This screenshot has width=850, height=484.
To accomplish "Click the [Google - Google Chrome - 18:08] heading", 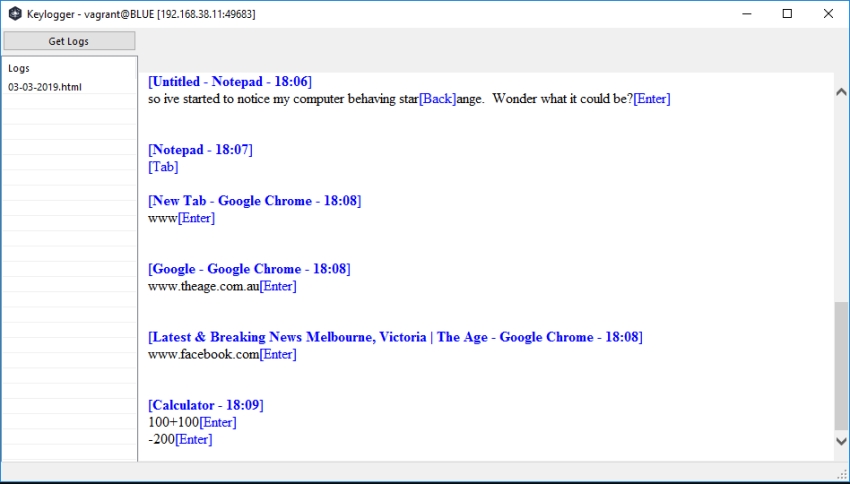I will [249, 269].
